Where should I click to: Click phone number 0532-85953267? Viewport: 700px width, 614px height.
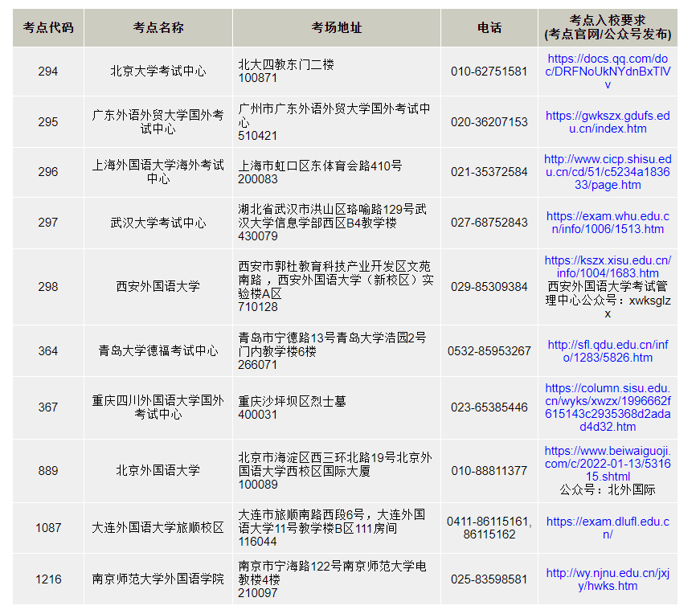click(x=489, y=351)
